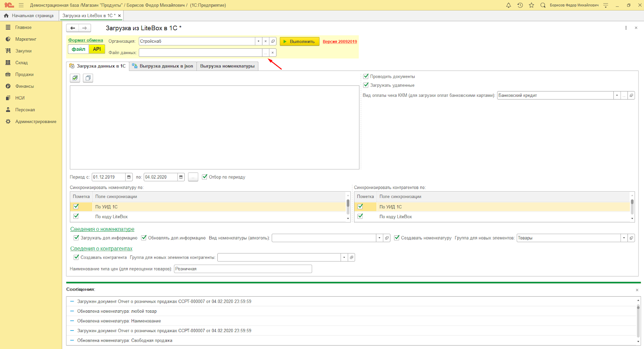Choose period with ellipsis button
This screenshot has width=644, height=349.
point(193,177)
